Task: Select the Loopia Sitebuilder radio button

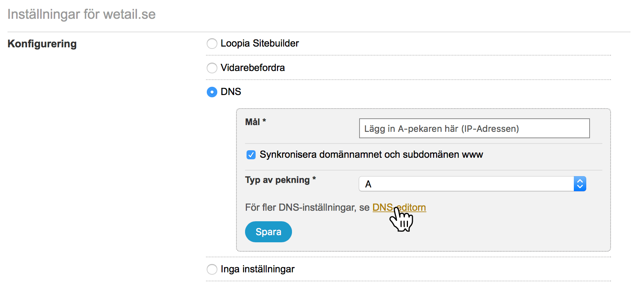Action: [x=212, y=44]
